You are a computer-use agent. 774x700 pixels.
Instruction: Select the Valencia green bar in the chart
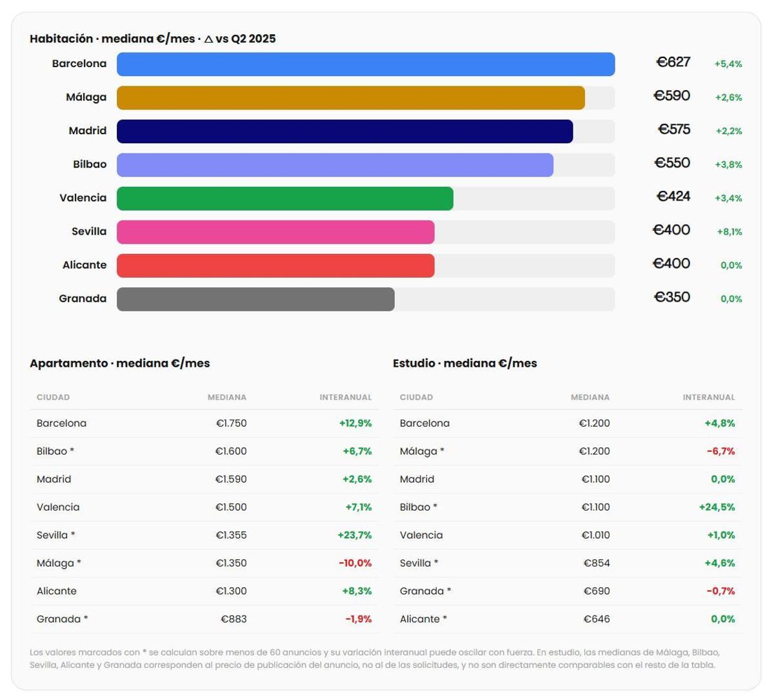pyautogui.click(x=285, y=199)
